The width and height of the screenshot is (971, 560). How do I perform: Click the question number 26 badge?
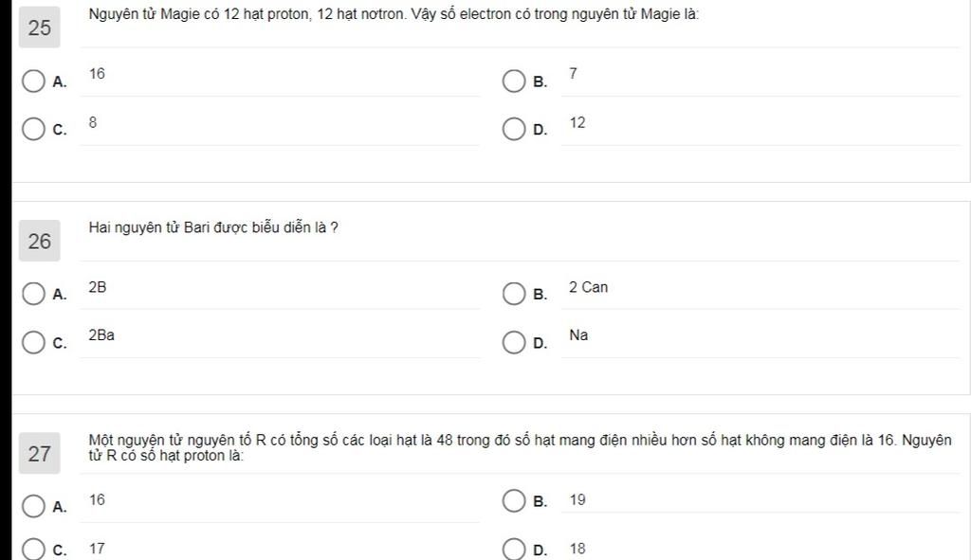pyautogui.click(x=40, y=242)
